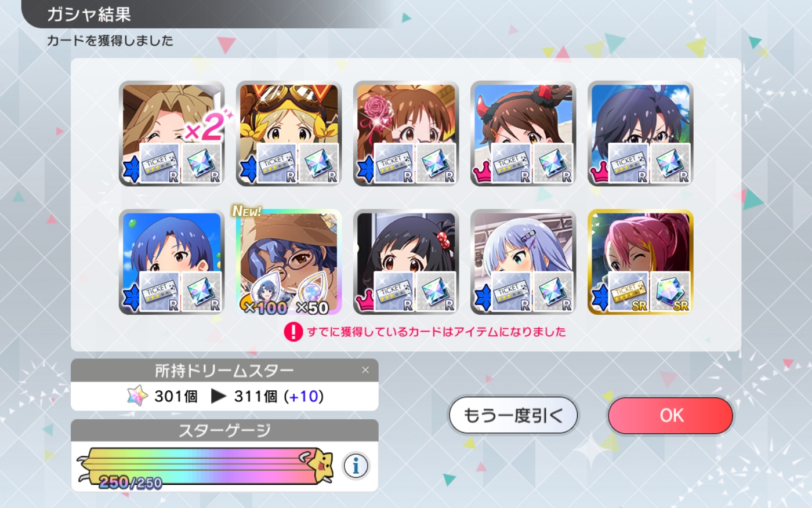Screen dimensions: 812x508
Task: Click the star gauge info icon
Action: point(356,466)
